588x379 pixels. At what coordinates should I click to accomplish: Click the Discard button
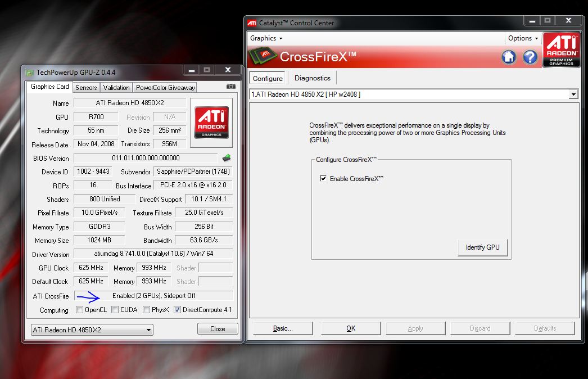click(480, 328)
